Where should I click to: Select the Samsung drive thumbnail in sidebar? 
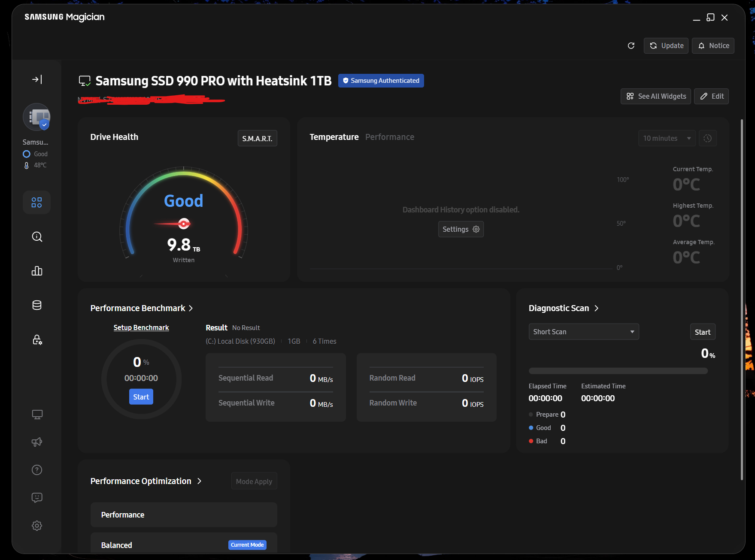(36, 117)
